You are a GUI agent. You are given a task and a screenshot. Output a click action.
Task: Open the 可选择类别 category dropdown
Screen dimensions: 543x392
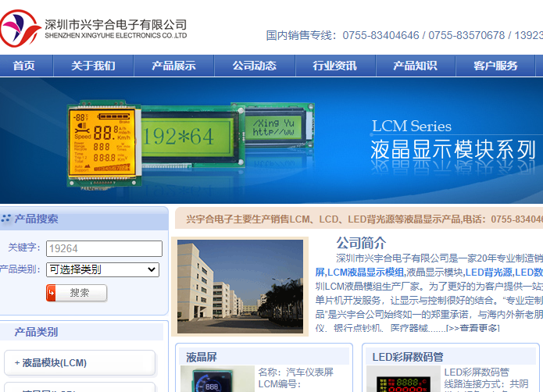[x=102, y=269]
